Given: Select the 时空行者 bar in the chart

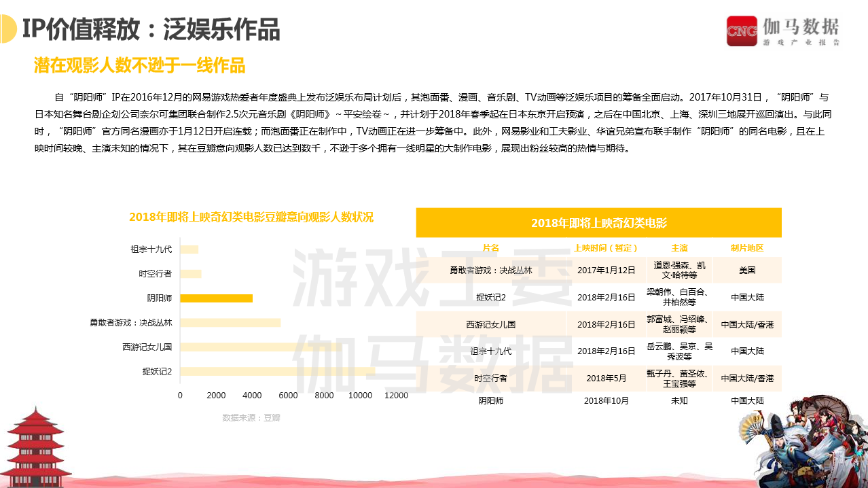Looking at the screenshot, I should (x=191, y=274).
